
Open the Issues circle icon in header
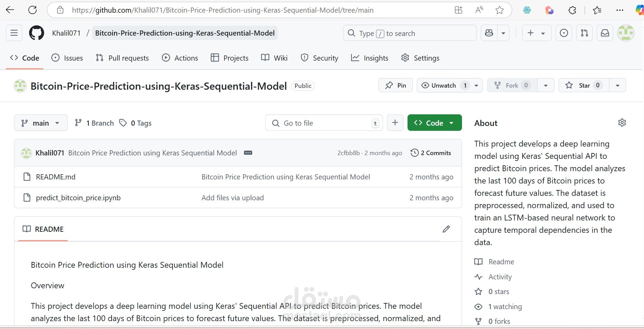[x=564, y=33]
